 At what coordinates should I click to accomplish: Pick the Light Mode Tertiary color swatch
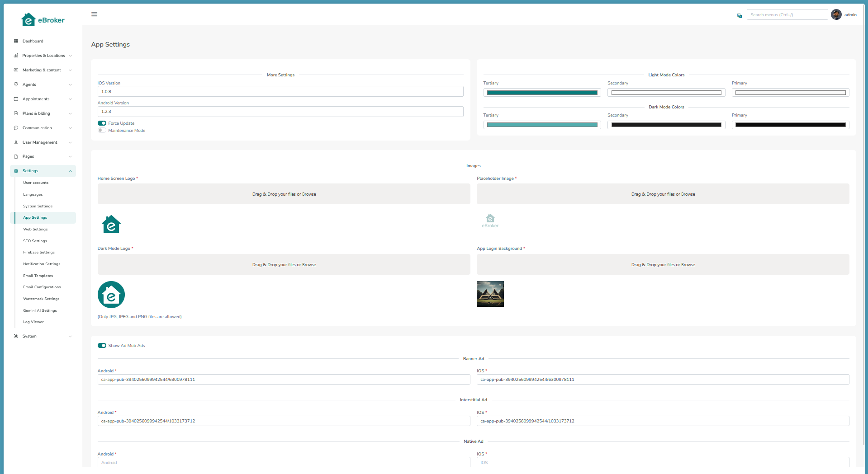pyautogui.click(x=542, y=93)
